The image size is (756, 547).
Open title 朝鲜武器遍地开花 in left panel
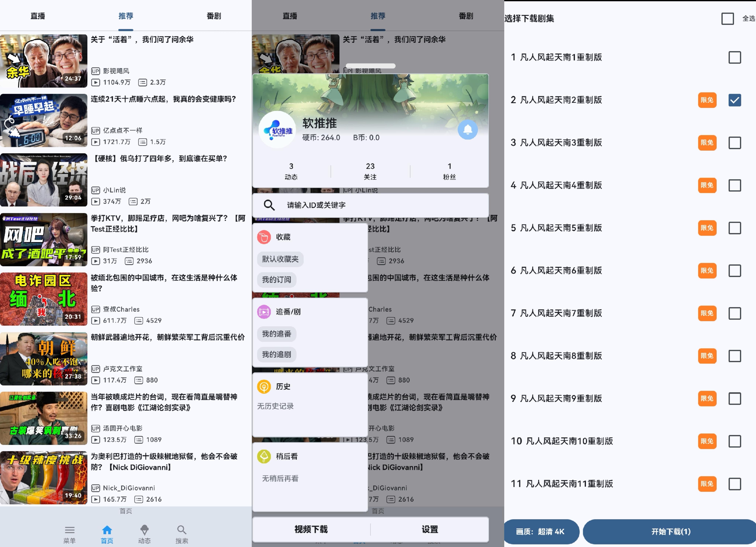(168, 338)
